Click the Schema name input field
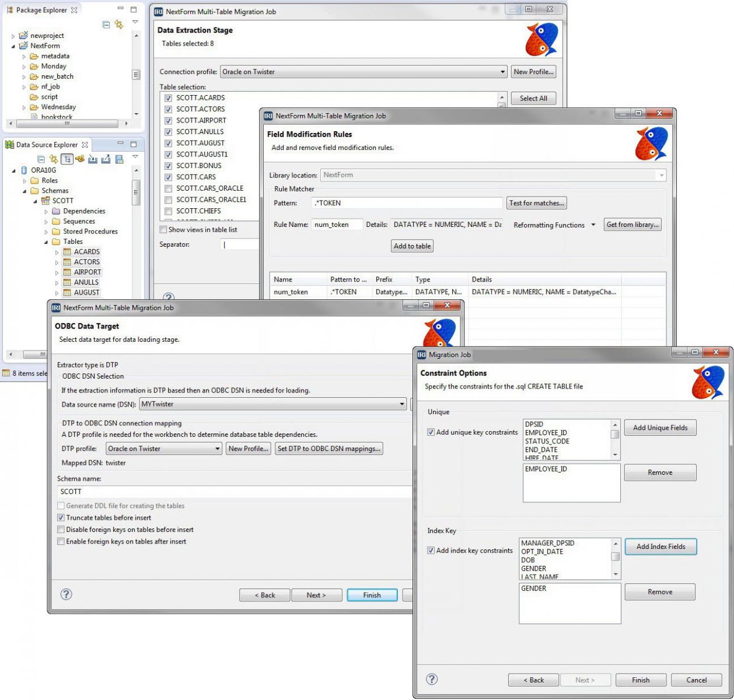Viewport: 734px width, 700px height. 235,492
